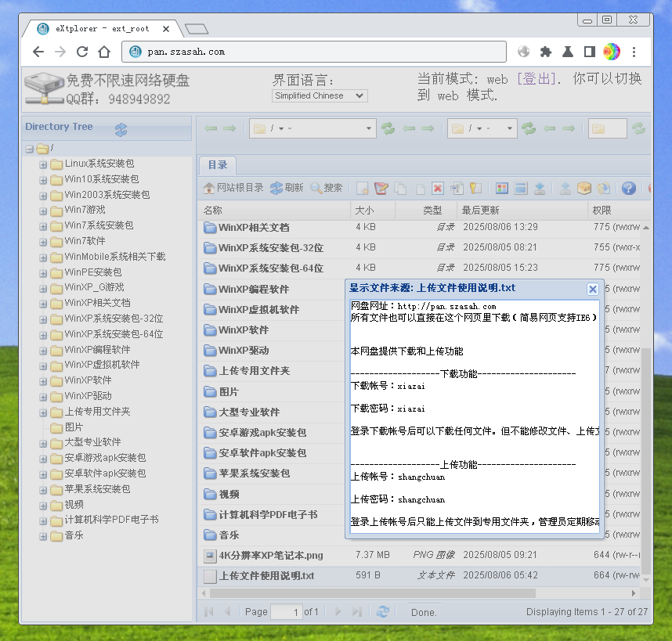Open the browser three-dot menu
The height and width of the screenshot is (641, 672).
[634, 52]
